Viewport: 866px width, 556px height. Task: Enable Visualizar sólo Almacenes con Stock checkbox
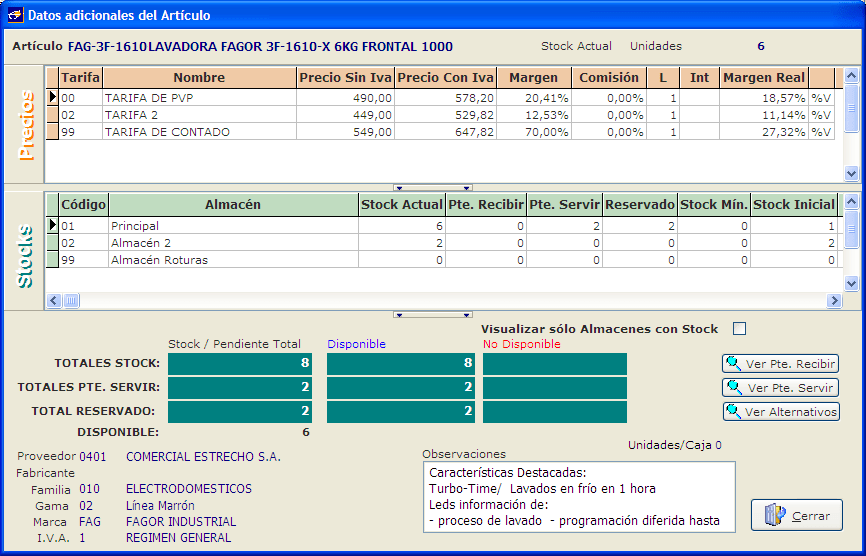tap(740, 329)
